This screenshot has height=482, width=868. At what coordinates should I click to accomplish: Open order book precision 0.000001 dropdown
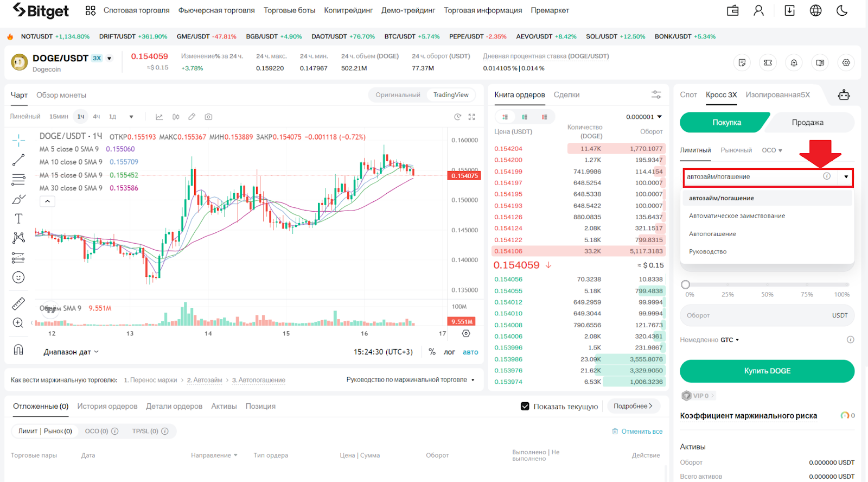point(644,117)
